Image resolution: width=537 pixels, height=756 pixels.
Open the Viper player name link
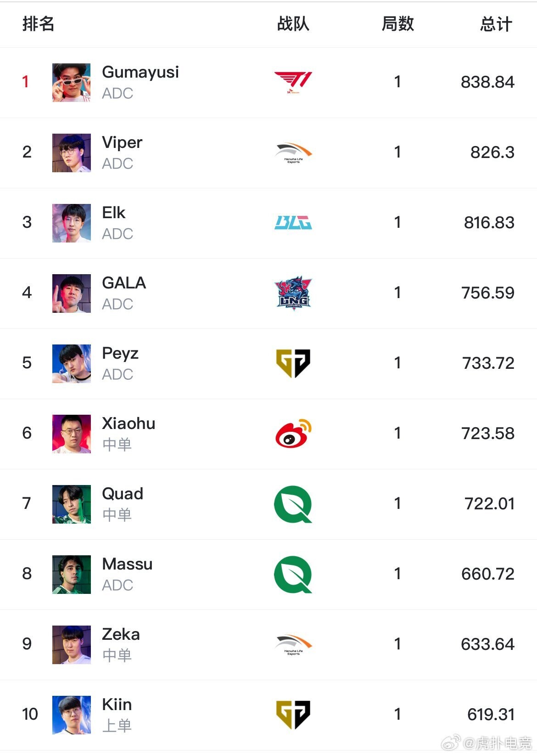point(122,142)
